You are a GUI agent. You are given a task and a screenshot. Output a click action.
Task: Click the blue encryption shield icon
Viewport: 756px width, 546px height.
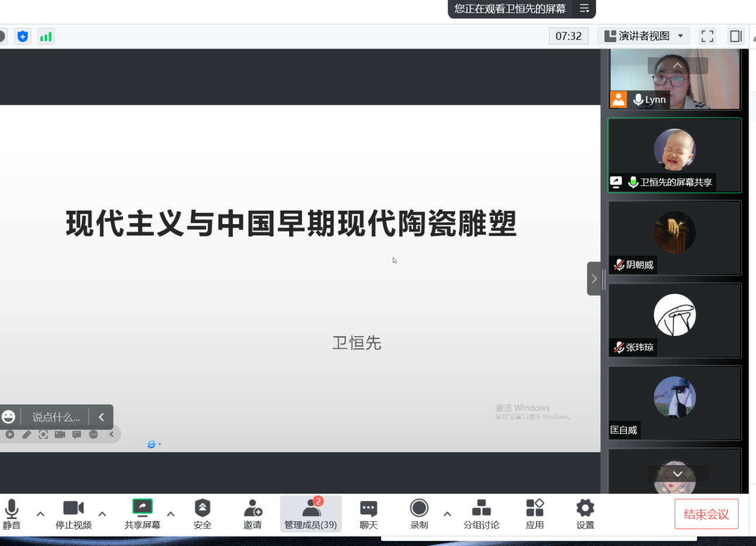(23, 37)
